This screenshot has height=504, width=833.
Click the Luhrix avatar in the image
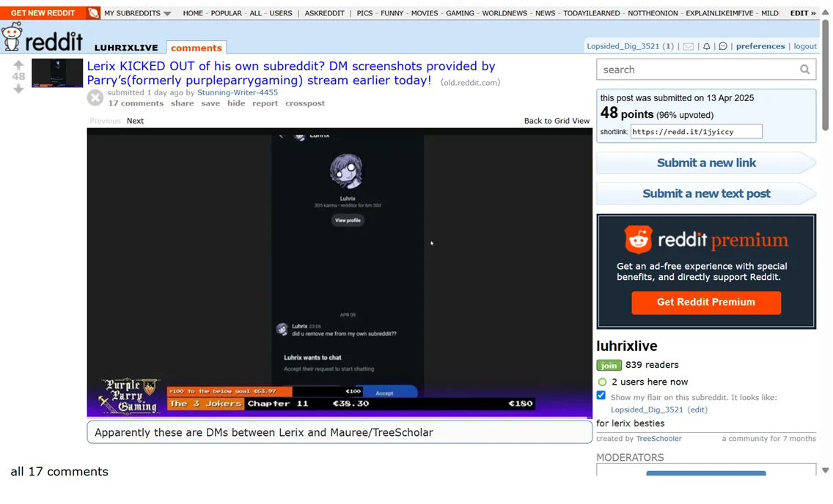click(346, 171)
